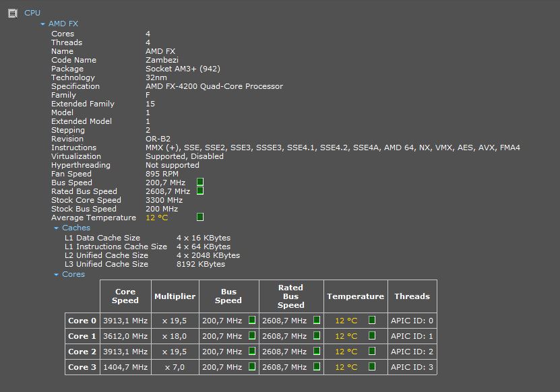Screen dimensions: 560x392
Task: Click the APIC ID: 3 cell
Action: coord(412,367)
